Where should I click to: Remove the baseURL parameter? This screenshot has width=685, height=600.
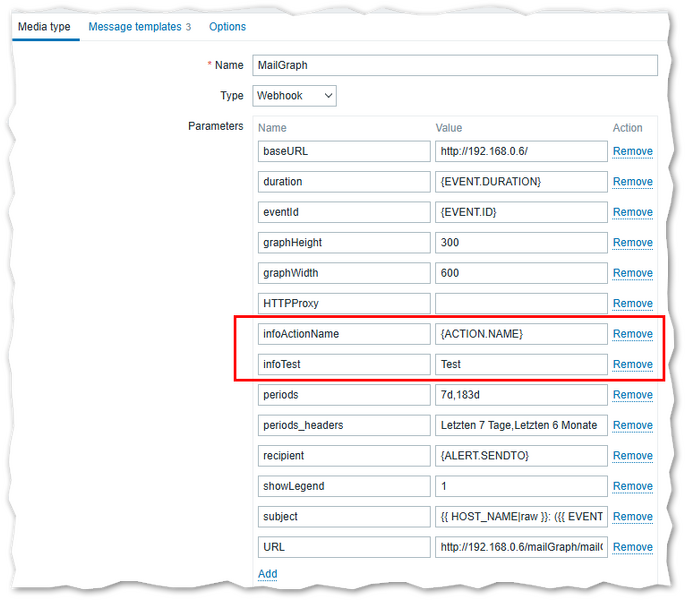click(632, 152)
